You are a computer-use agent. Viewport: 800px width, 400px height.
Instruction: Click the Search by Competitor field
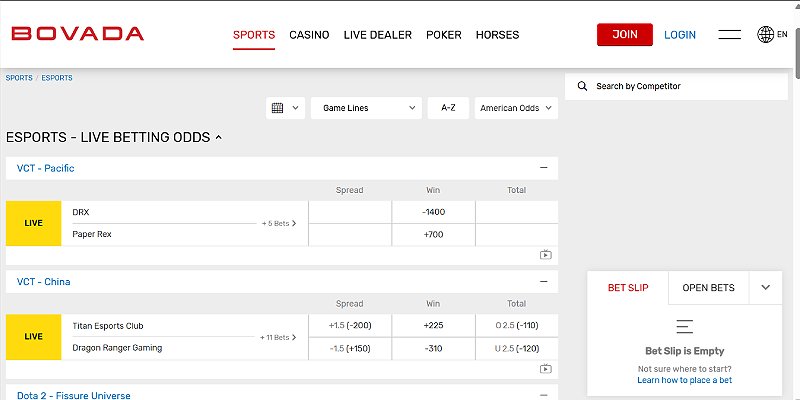tap(680, 87)
